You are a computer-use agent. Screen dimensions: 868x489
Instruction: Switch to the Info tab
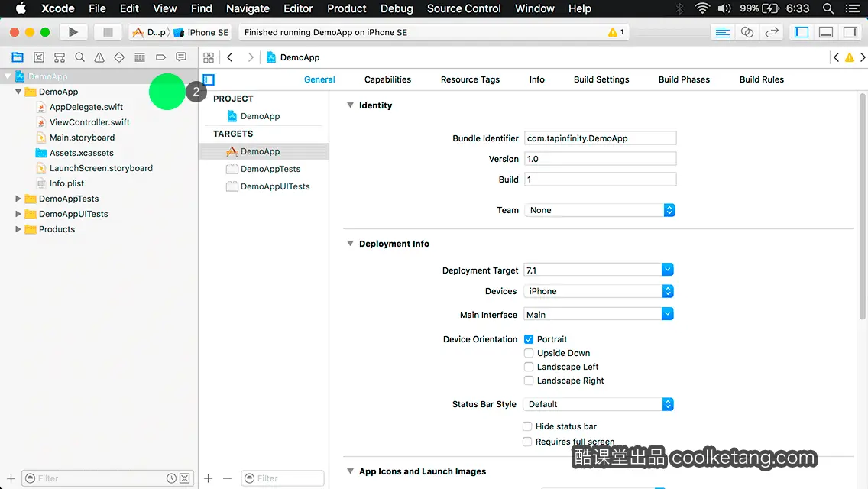point(536,79)
